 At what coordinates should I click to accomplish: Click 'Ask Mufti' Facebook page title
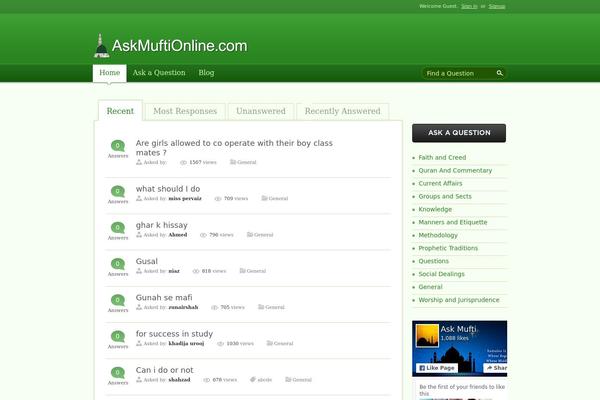(458, 329)
